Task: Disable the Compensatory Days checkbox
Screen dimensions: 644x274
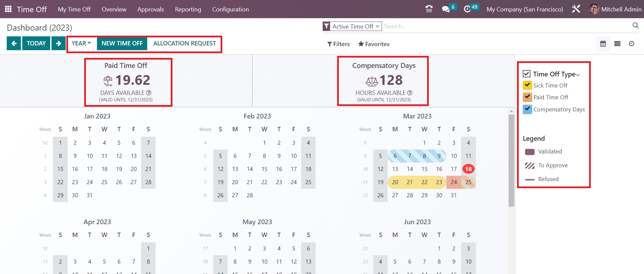Action: click(527, 109)
